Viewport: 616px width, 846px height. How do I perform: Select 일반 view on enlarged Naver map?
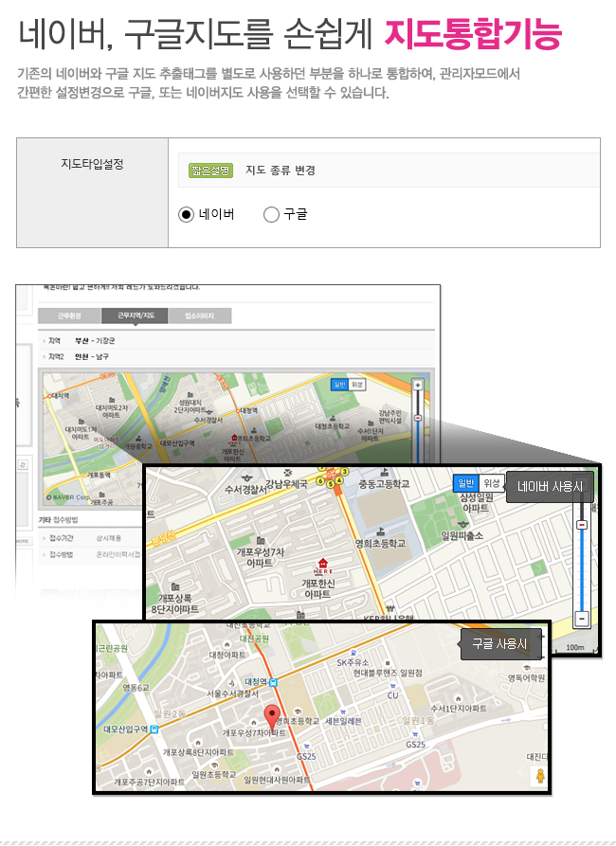pos(465,483)
